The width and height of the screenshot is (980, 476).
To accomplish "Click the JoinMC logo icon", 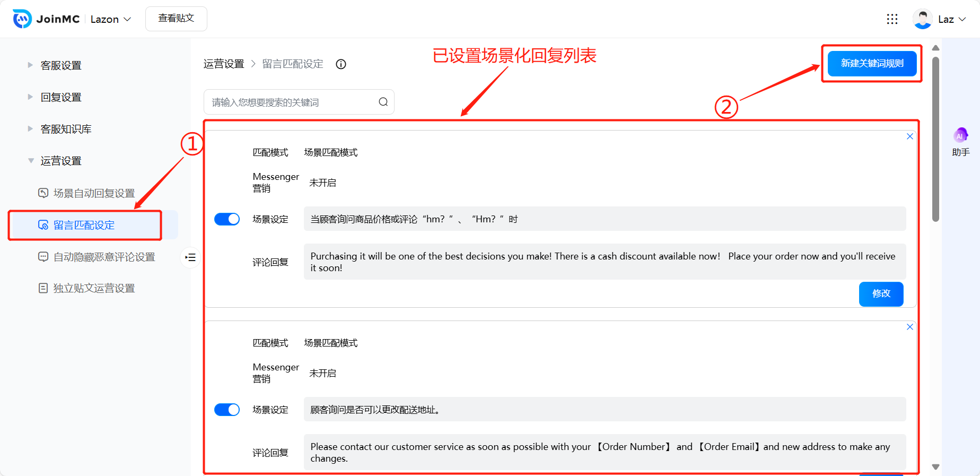I will pos(22,19).
